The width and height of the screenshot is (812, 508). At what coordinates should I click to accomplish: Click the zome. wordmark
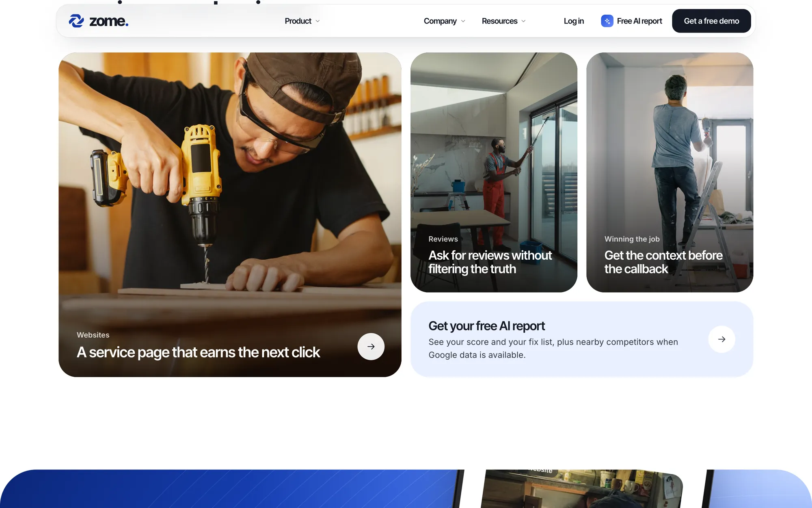pyautogui.click(x=109, y=21)
